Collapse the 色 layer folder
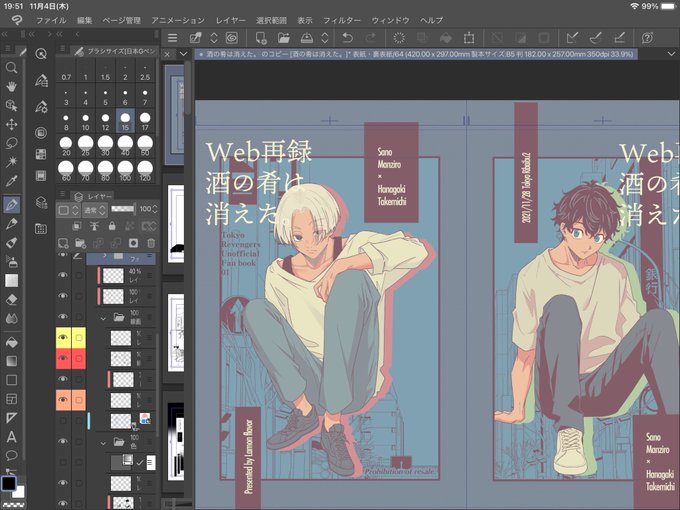Image resolution: width=680 pixels, height=510 pixels. (x=103, y=443)
